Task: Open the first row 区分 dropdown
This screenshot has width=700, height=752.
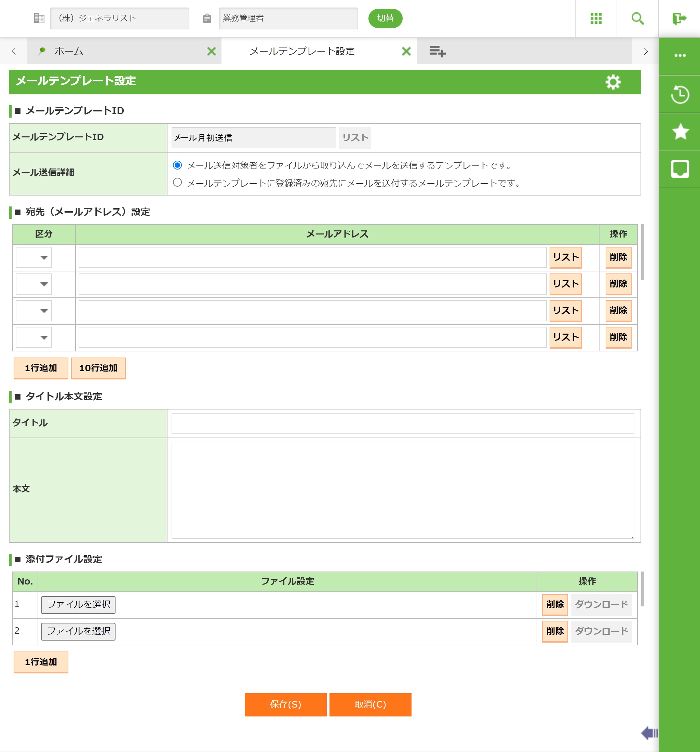Action: click(33, 258)
